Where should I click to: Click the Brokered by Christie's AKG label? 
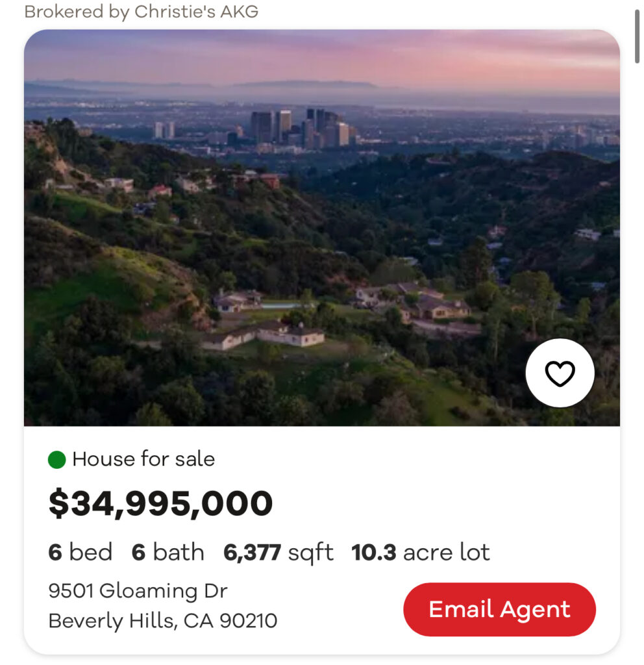(x=141, y=12)
